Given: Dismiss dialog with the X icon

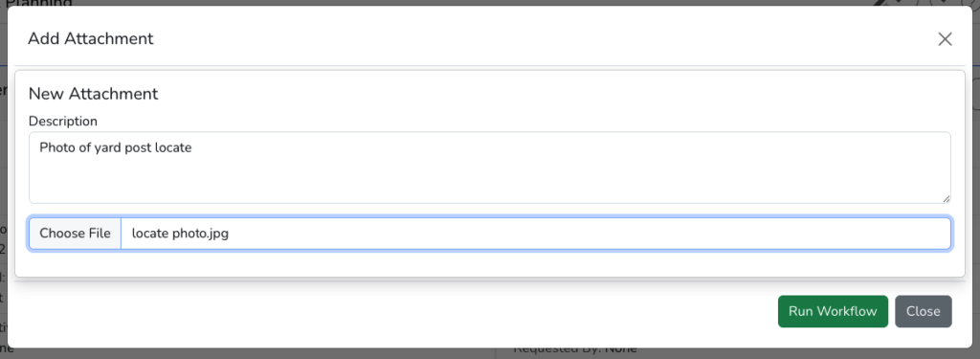Looking at the screenshot, I should pos(945,39).
